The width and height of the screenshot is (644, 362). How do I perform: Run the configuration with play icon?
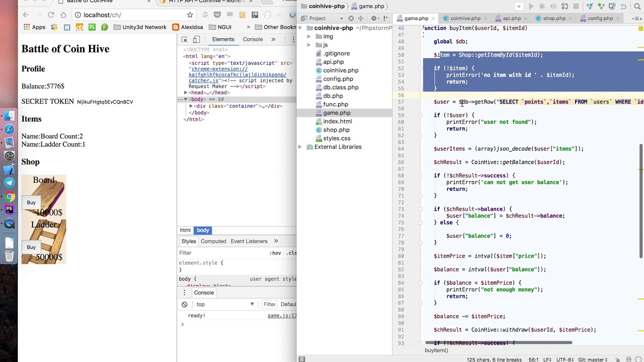(531, 7)
